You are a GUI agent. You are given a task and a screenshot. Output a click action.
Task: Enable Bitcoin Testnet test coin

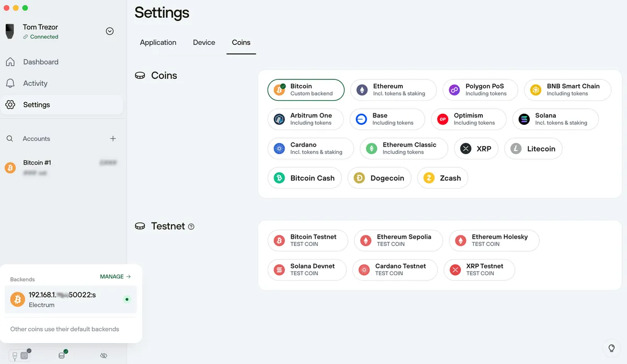click(x=308, y=240)
